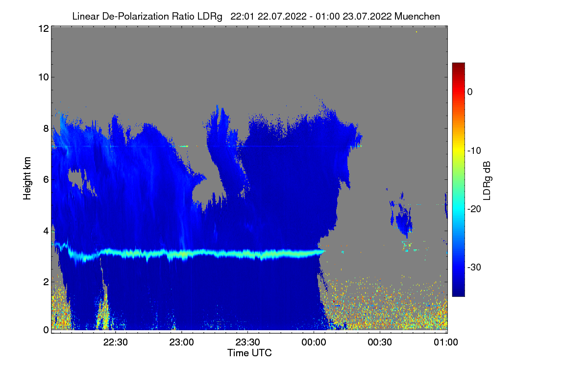Select the 00:00 midnight tick label
588x392 pixels.
pyautogui.click(x=314, y=343)
